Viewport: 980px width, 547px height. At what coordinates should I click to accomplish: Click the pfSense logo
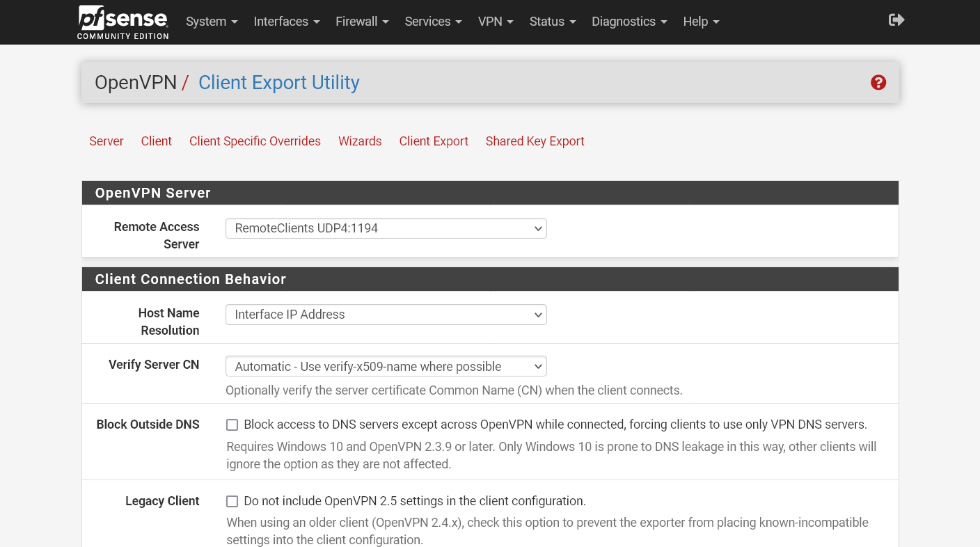tap(122, 20)
